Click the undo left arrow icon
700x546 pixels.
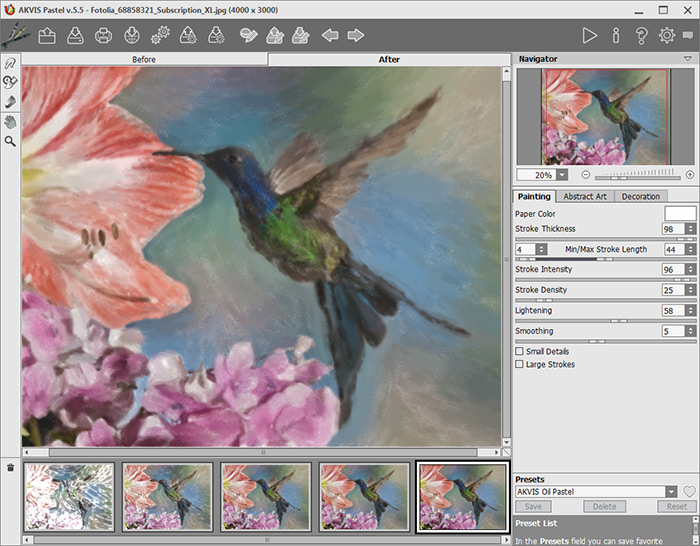[x=330, y=36]
